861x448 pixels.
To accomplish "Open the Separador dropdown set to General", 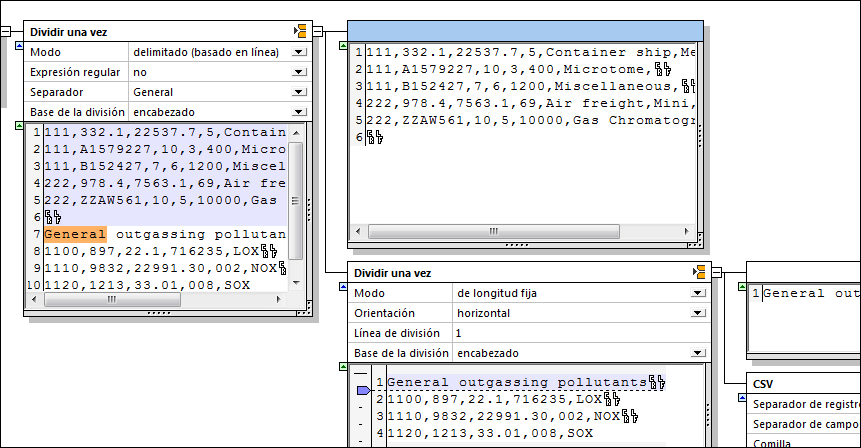I will pyautogui.click(x=298, y=92).
